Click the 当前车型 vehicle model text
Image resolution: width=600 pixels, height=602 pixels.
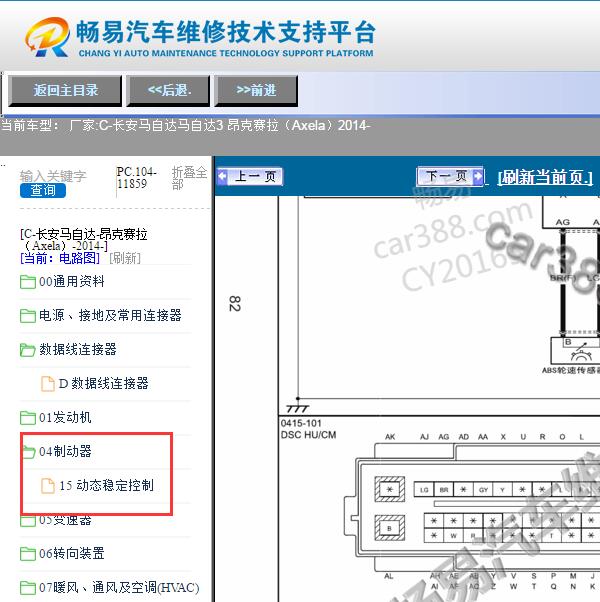186,126
